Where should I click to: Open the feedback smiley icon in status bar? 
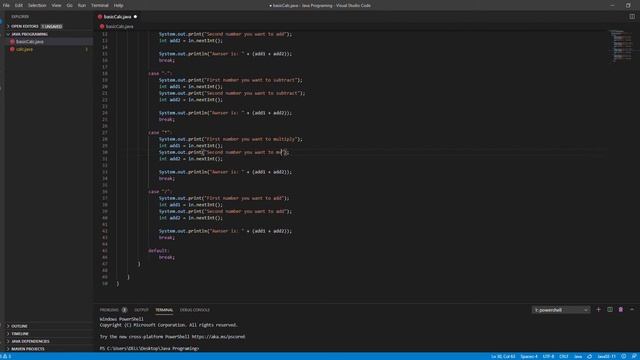[624, 356]
